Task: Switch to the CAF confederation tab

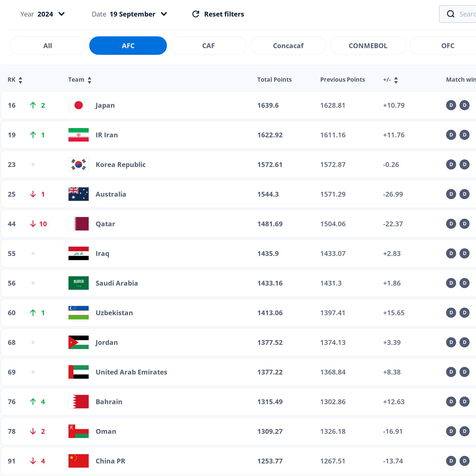Action: point(208,46)
